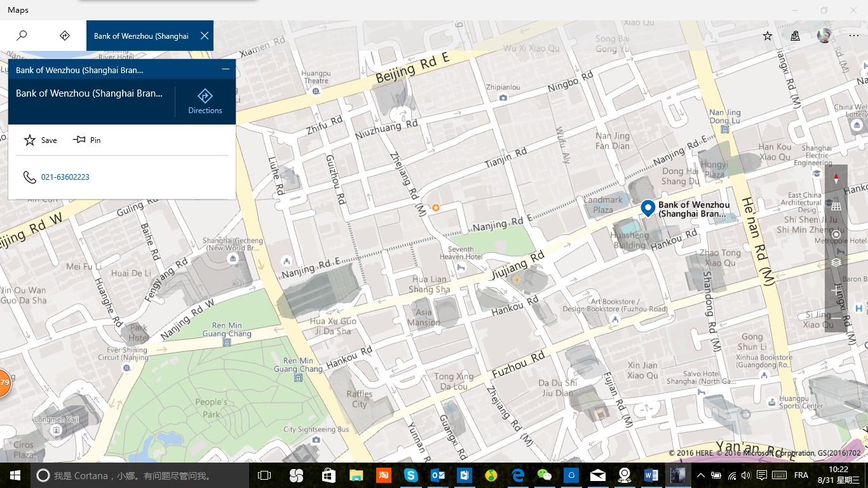Show my location with target control

836,234
